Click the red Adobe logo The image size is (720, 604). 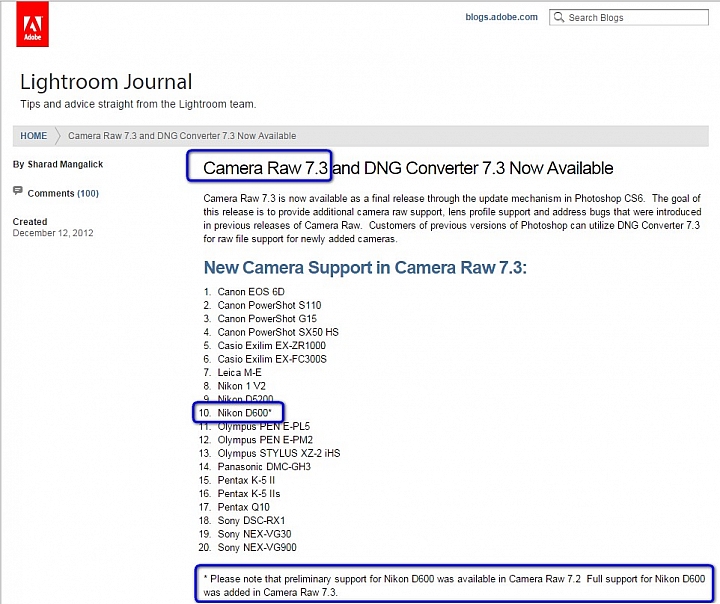(32, 24)
